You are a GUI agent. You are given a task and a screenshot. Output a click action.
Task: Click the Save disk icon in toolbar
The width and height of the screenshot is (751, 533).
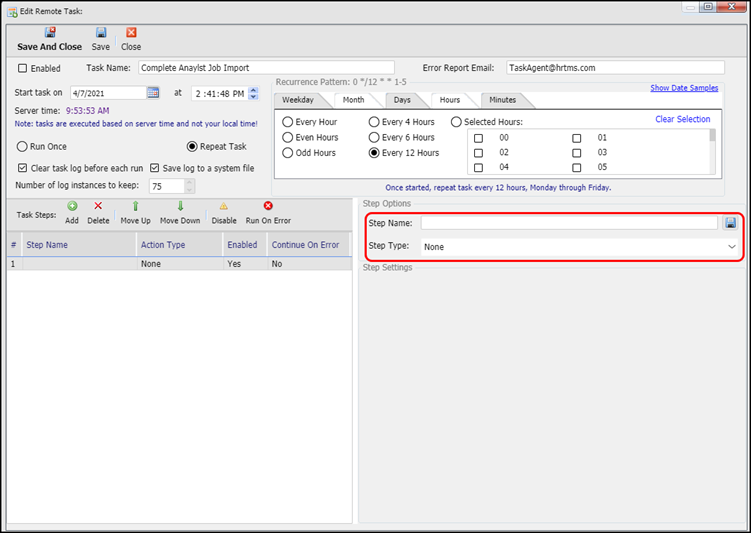pos(101,32)
